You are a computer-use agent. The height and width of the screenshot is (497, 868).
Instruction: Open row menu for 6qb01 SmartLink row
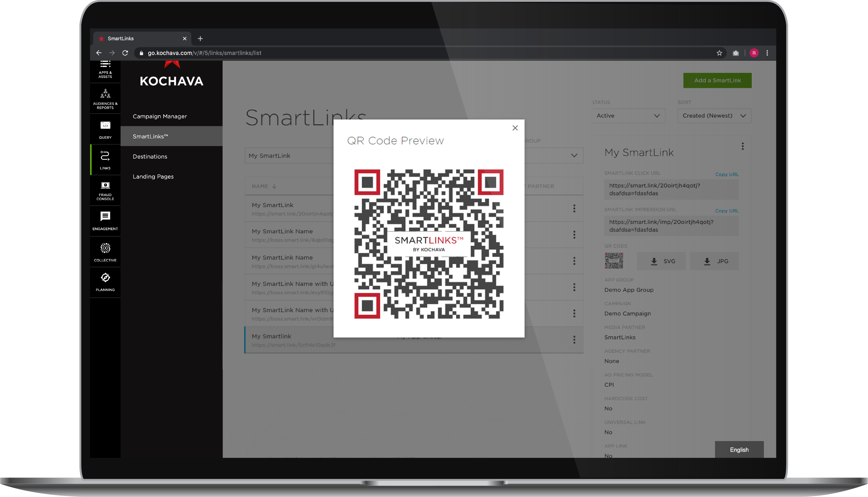coord(574,235)
